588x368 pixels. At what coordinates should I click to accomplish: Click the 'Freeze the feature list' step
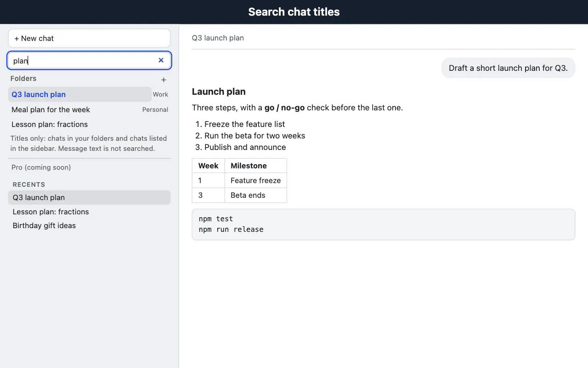click(244, 124)
